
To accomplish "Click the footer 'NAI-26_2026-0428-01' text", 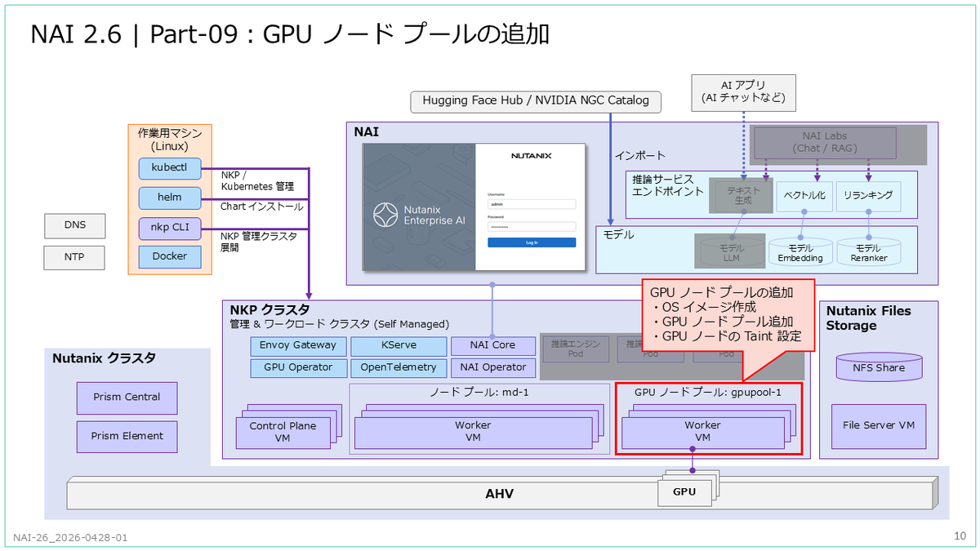I will 70,538.
